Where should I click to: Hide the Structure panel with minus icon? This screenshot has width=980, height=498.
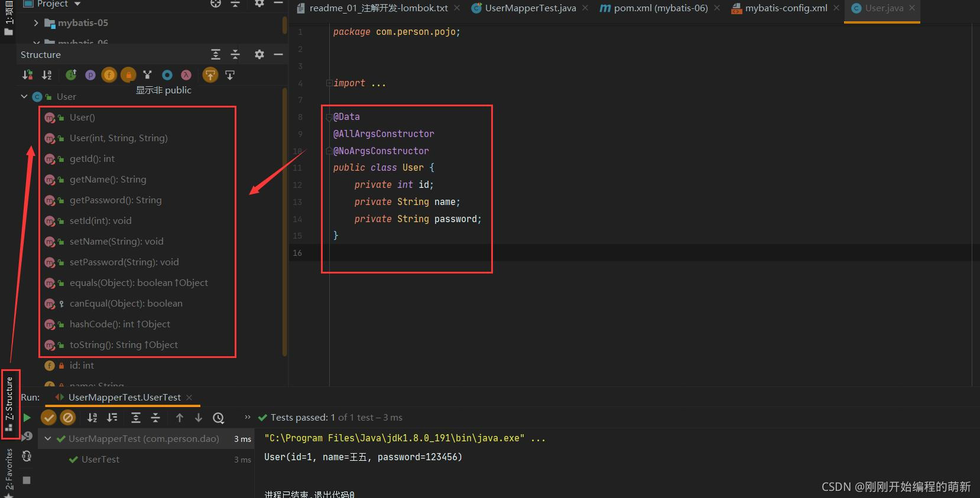pyautogui.click(x=278, y=54)
